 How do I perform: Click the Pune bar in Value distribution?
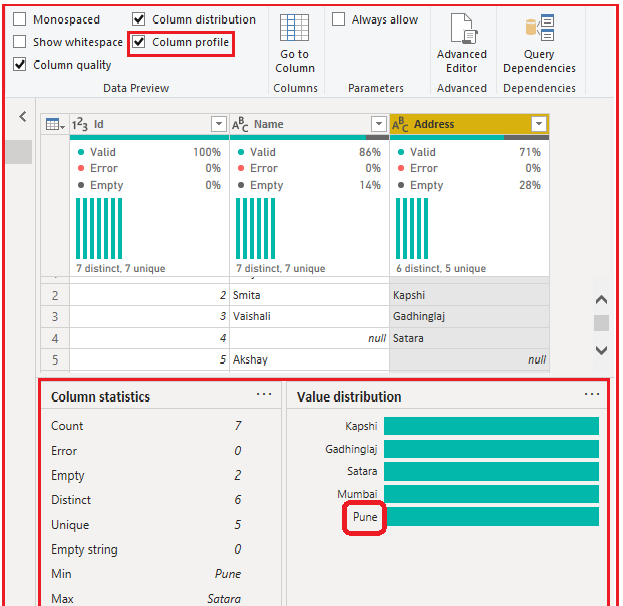(491, 517)
